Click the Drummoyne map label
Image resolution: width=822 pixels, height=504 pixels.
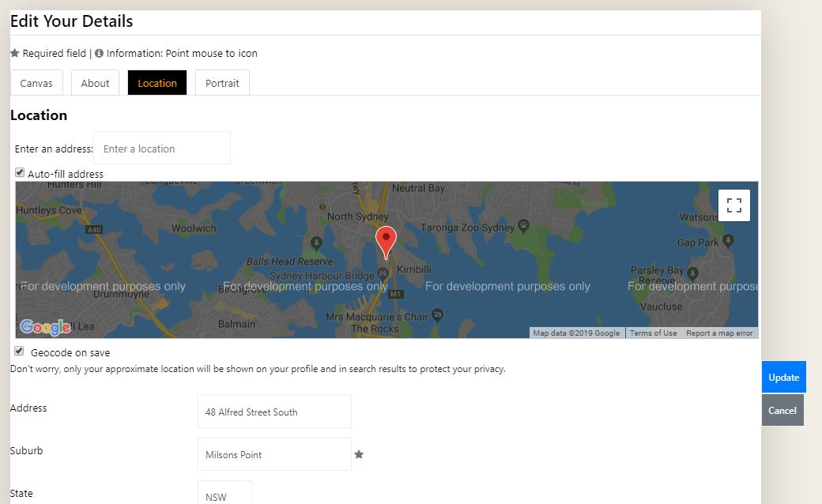(121, 294)
